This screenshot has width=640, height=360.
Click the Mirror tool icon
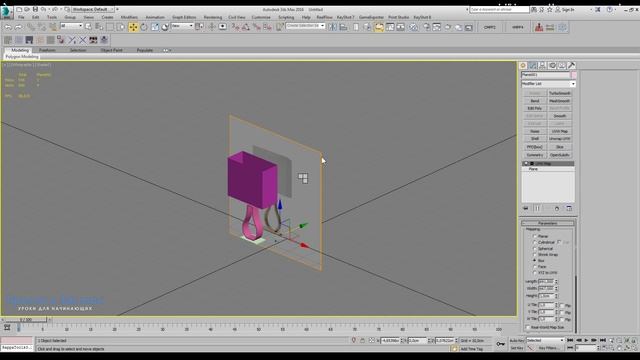[x=333, y=27]
